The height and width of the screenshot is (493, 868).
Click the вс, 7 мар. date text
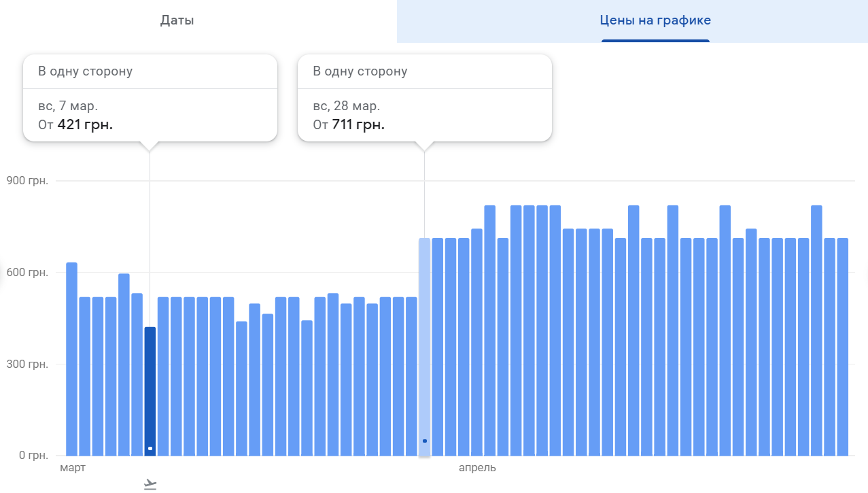pos(68,107)
